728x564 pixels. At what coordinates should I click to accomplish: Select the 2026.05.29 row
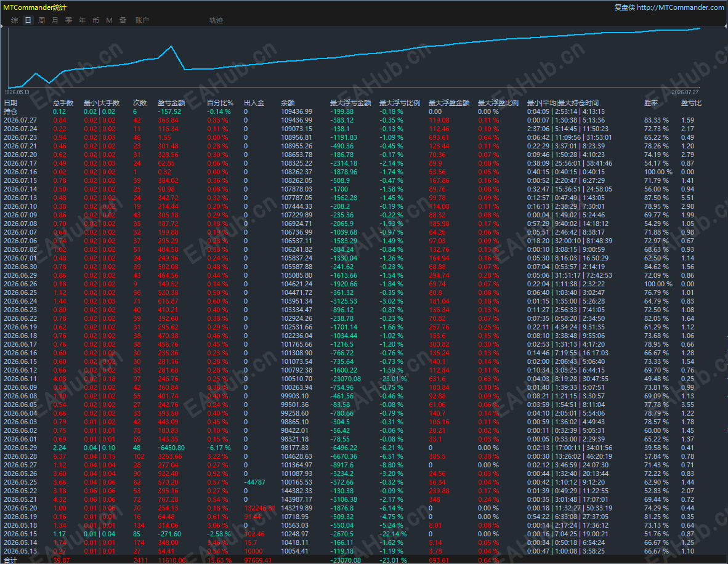(364, 448)
